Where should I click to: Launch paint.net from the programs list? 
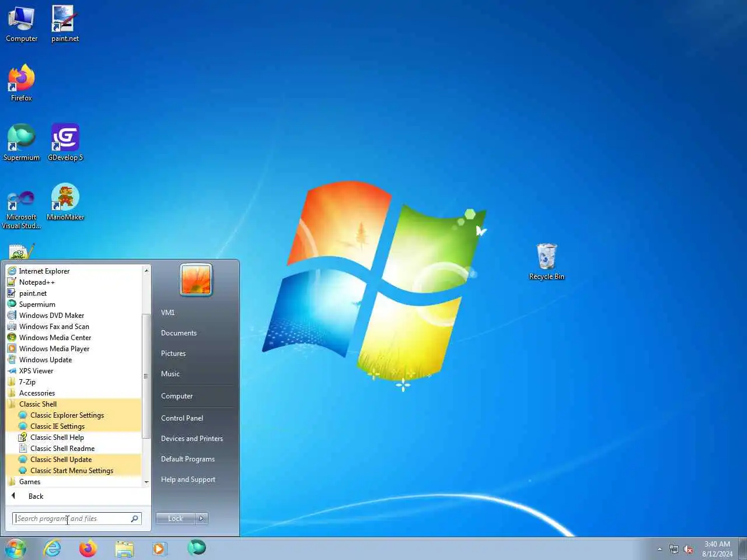coord(74,293)
